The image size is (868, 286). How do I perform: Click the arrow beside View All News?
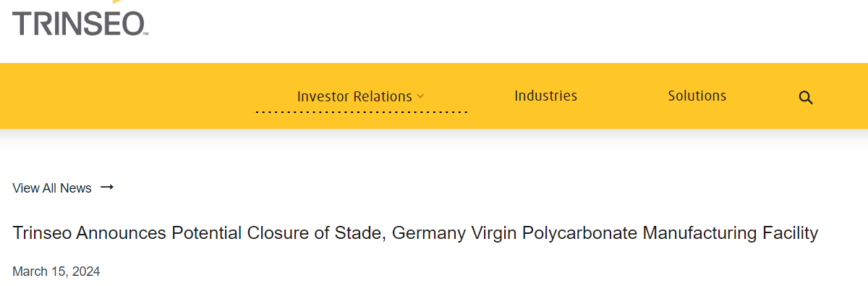click(x=107, y=188)
